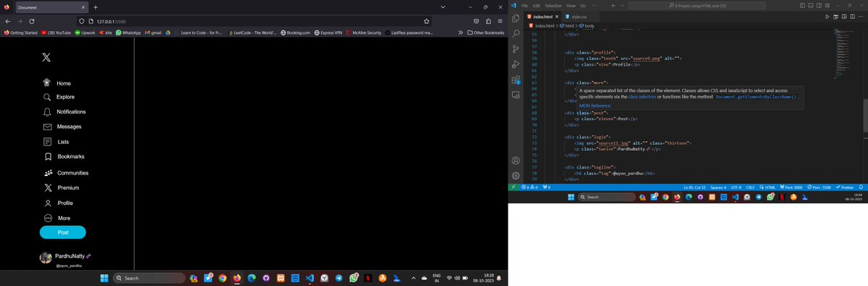Click the Lists icon on webpage

[47, 142]
